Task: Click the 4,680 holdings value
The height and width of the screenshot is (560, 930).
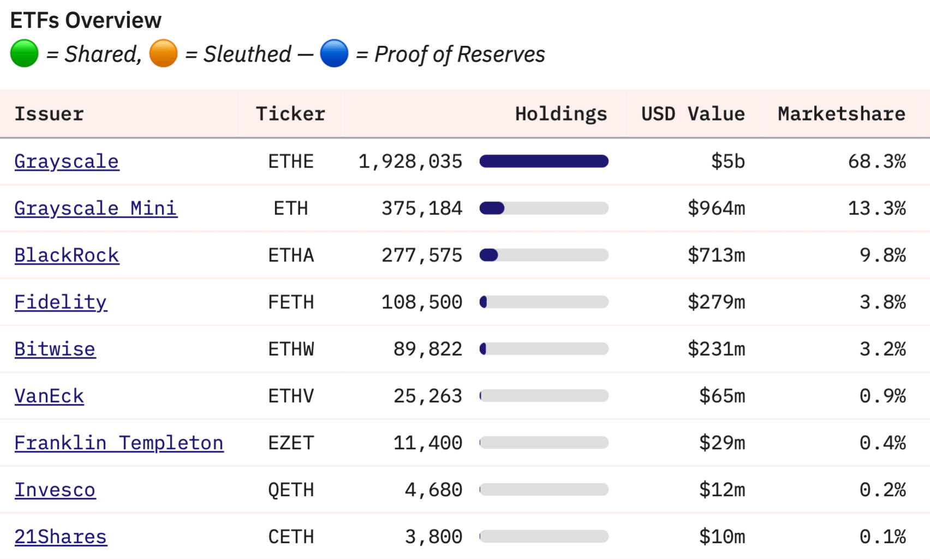Action: [433, 490]
